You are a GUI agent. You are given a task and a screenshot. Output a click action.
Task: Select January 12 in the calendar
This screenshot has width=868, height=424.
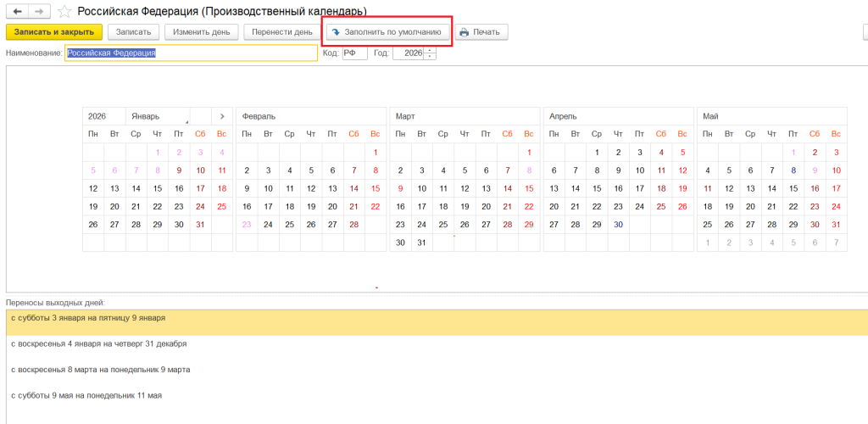93,189
